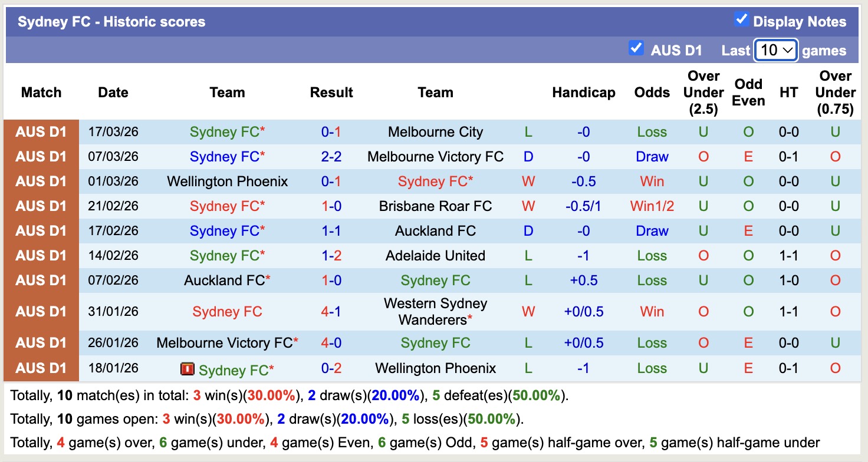Click the AUS D1 label on the first row

(x=41, y=131)
